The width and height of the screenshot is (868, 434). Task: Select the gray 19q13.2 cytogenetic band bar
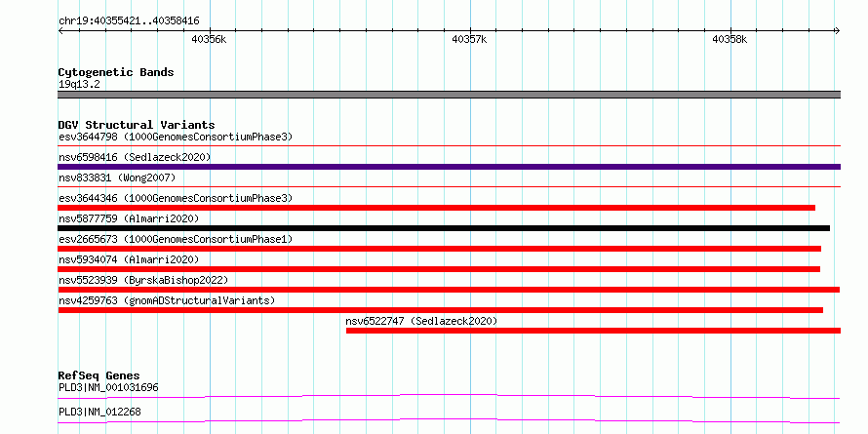(x=450, y=95)
